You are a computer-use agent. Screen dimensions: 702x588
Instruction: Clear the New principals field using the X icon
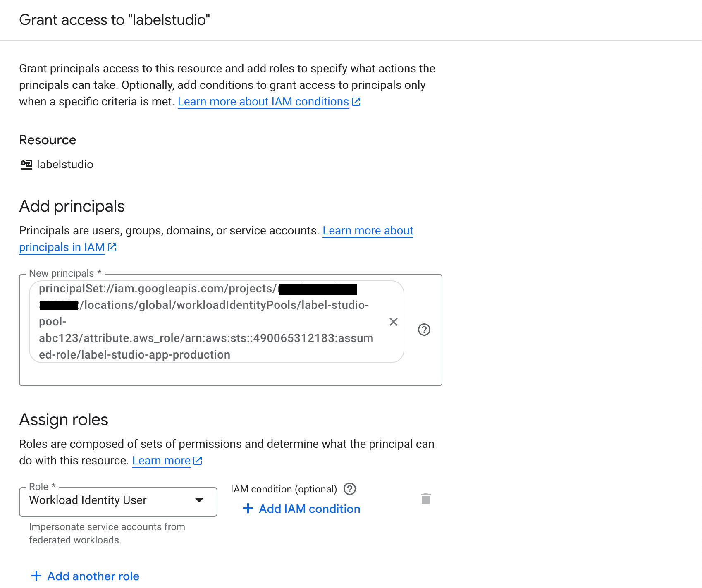(x=393, y=322)
